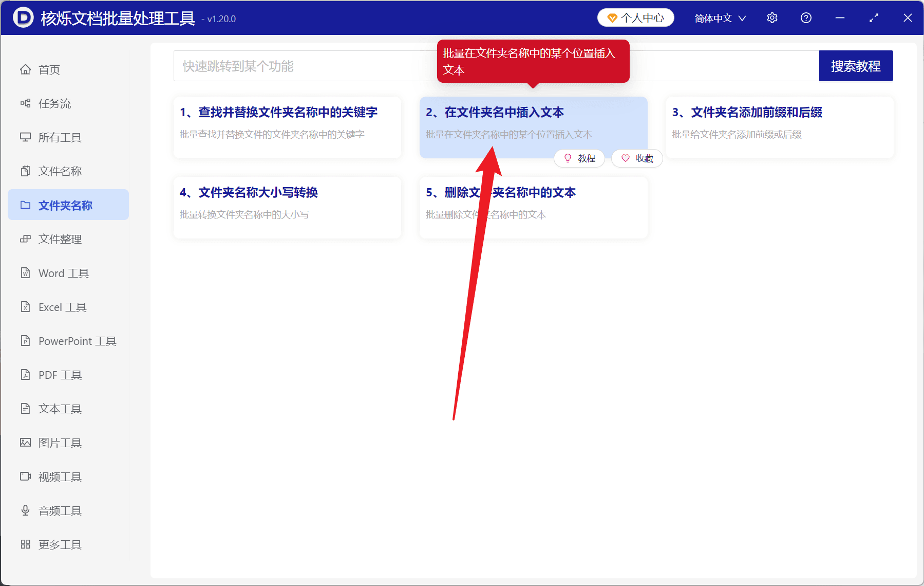Open the PowerPoint 工具 section
Screen dimensions: 924x586
(x=76, y=341)
